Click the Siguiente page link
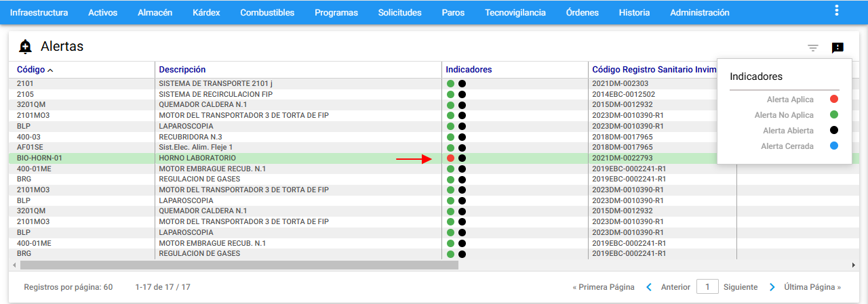The width and height of the screenshot is (868, 304). tap(741, 287)
